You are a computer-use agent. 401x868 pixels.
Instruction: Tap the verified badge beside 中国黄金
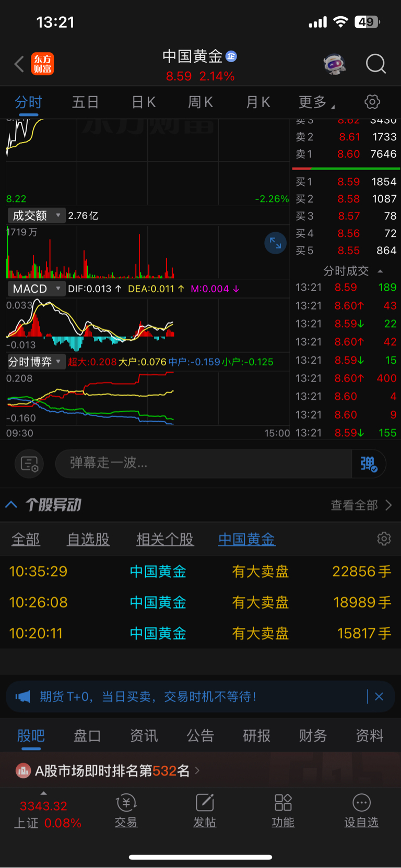pos(231,56)
